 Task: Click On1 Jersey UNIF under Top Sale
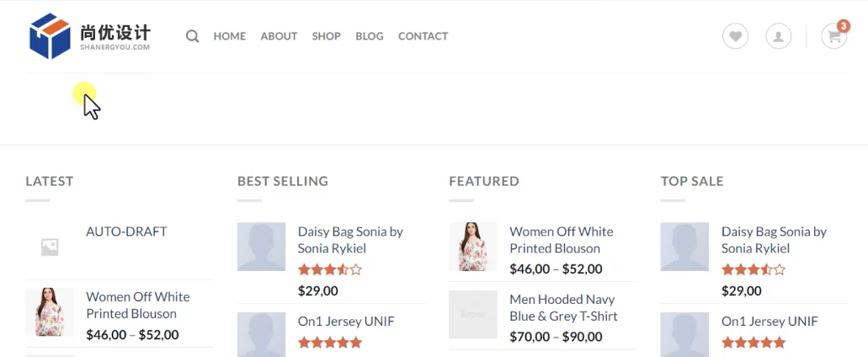click(769, 321)
